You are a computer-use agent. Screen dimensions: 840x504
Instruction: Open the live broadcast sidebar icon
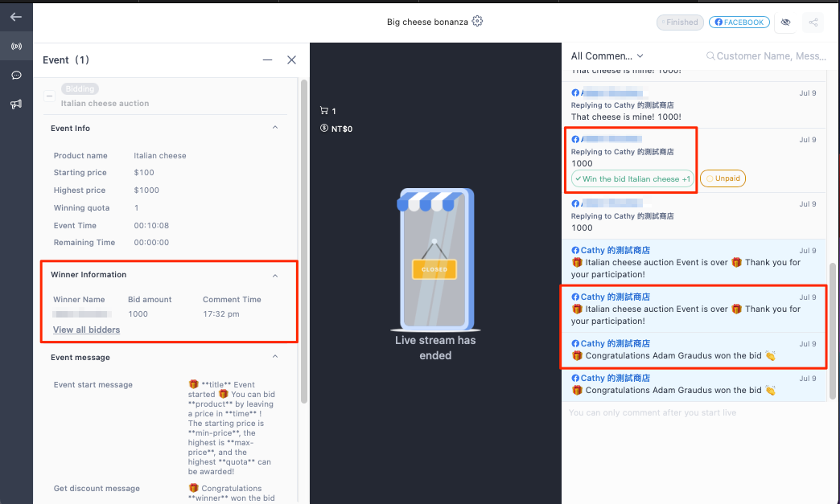tap(16, 47)
